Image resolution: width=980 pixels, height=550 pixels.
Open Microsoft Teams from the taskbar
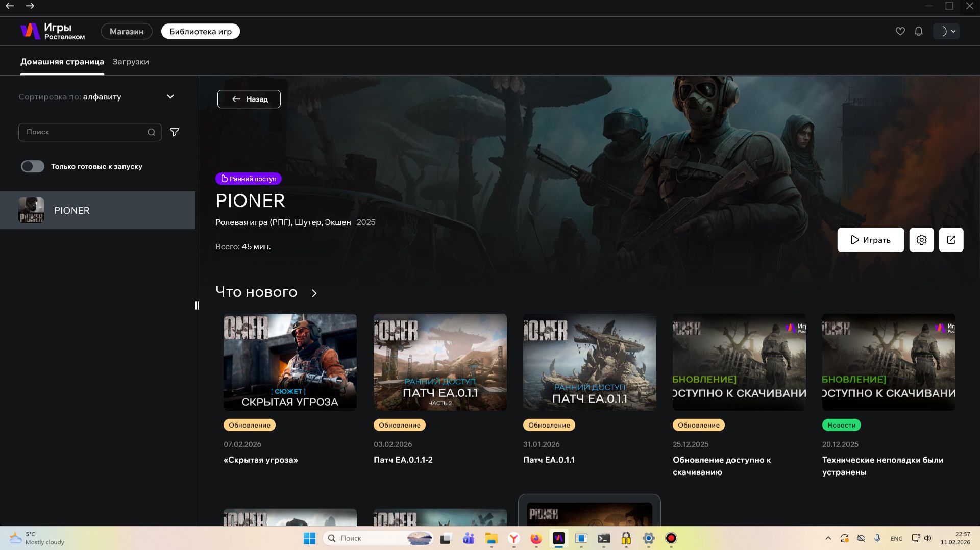(469, 538)
